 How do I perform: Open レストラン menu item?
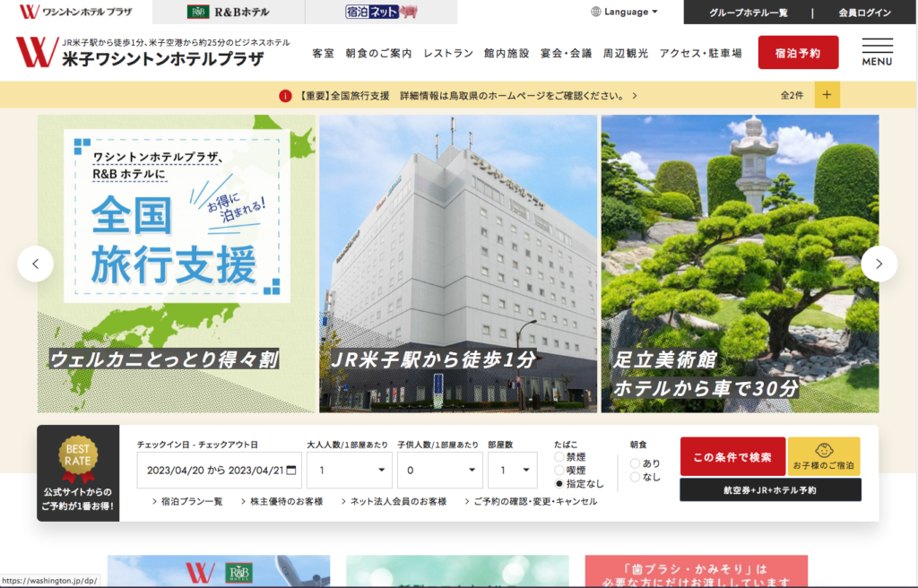pos(448,53)
